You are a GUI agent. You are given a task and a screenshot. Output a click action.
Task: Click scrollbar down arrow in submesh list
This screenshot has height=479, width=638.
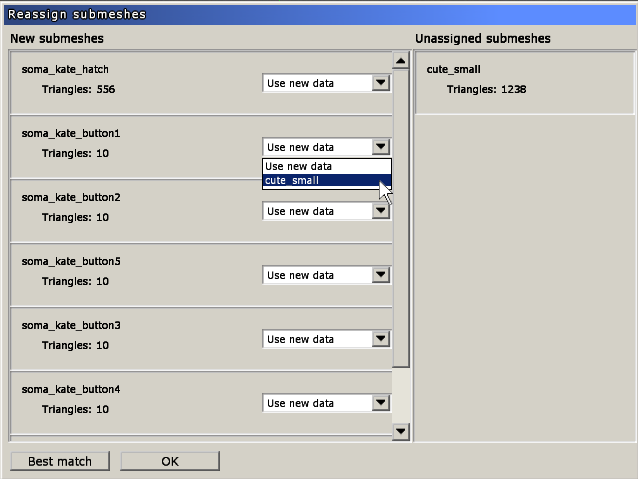[401, 431]
